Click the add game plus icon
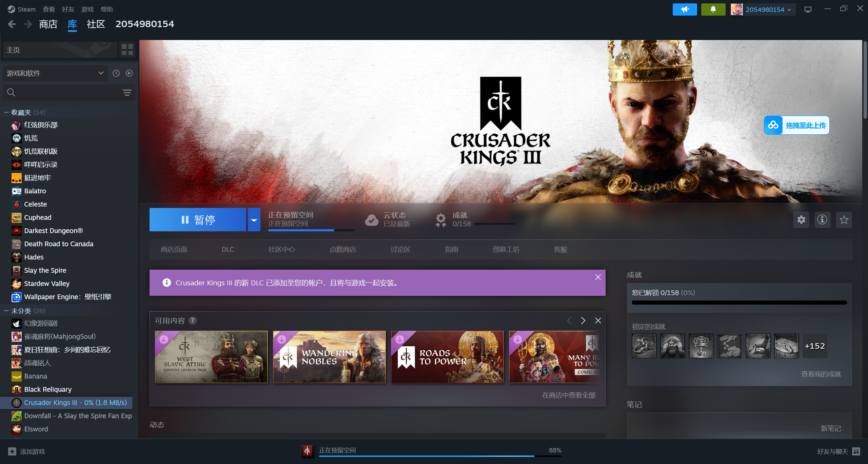 point(12,451)
